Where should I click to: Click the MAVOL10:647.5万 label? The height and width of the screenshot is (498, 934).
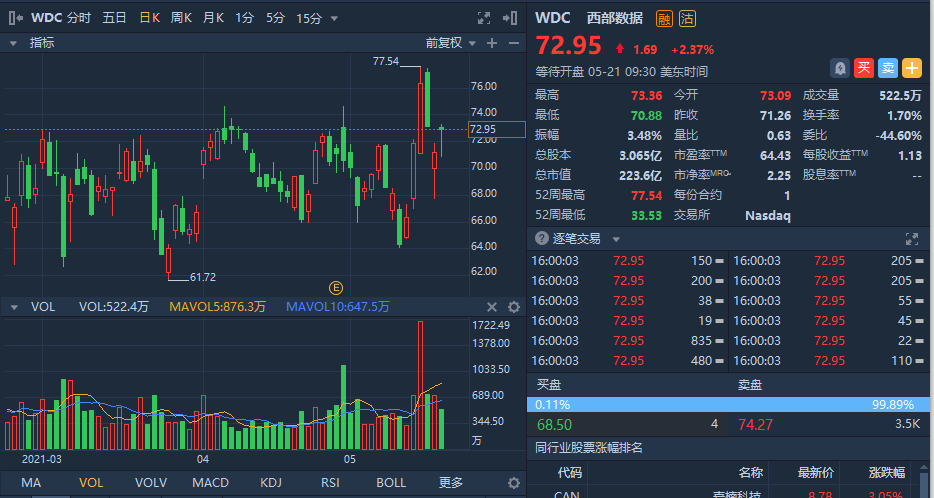[x=338, y=307]
